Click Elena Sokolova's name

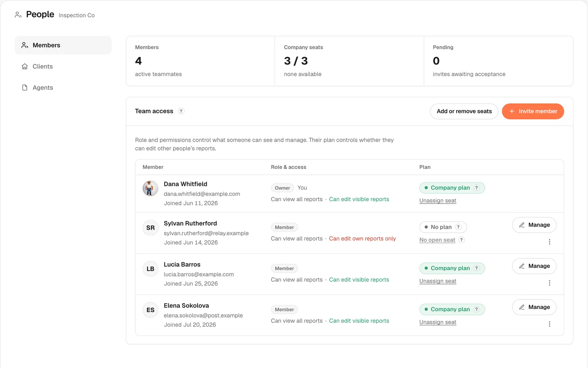tap(186, 306)
